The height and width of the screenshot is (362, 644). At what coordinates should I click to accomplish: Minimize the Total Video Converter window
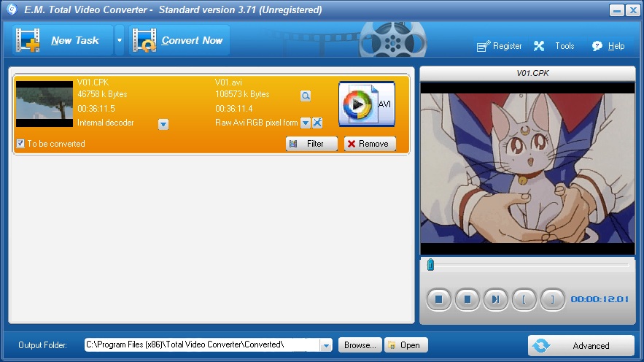pyautogui.click(x=616, y=10)
